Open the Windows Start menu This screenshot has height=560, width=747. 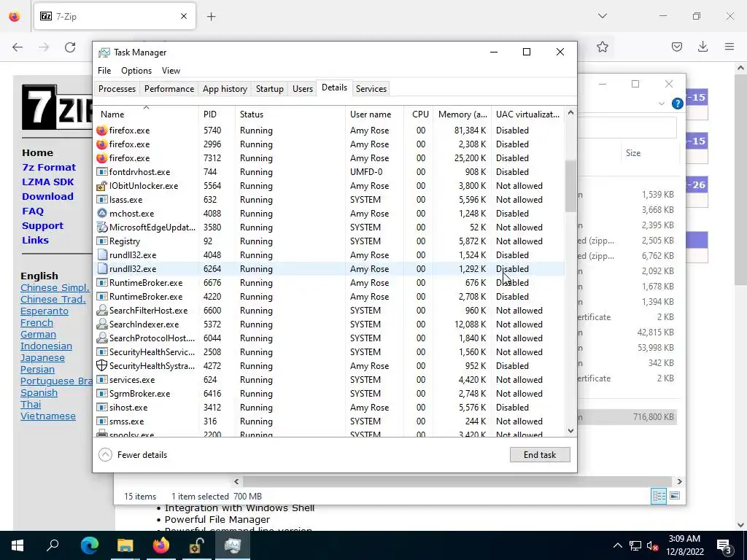pyautogui.click(x=18, y=545)
